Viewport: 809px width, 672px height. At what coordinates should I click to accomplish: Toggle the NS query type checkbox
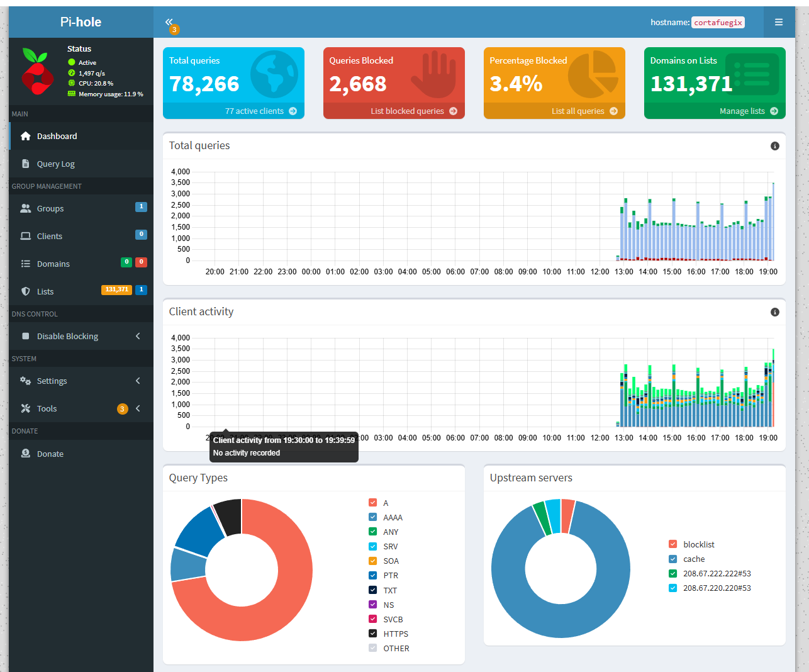(372, 605)
